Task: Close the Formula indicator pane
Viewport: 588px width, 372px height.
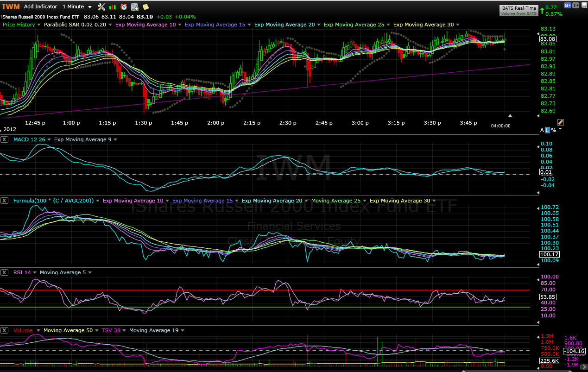Action: 4,201
